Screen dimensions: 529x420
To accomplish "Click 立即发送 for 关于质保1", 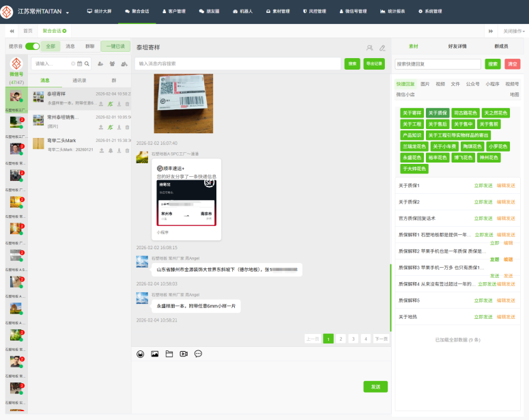I will click(x=483, y=186).
